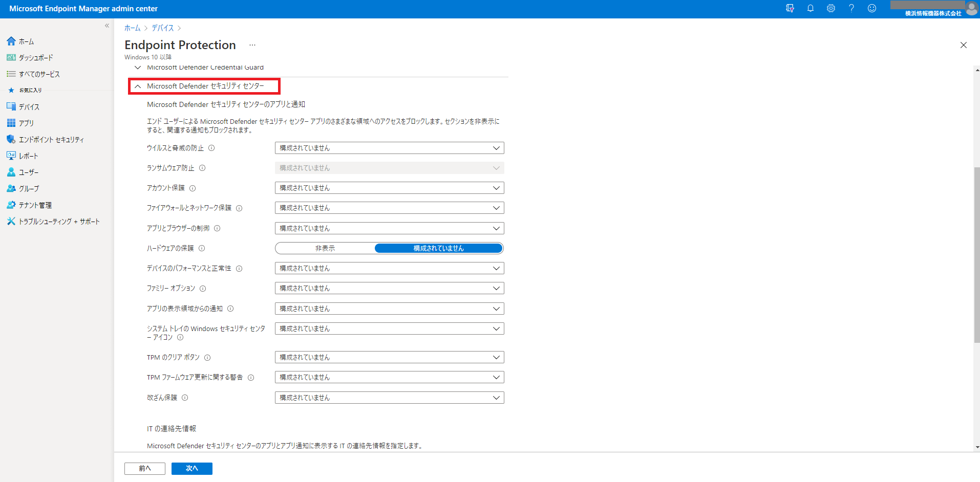Open レポート in the sidebar menu
The width and height of the screenshot is (980, 482).
pos(29,156)
